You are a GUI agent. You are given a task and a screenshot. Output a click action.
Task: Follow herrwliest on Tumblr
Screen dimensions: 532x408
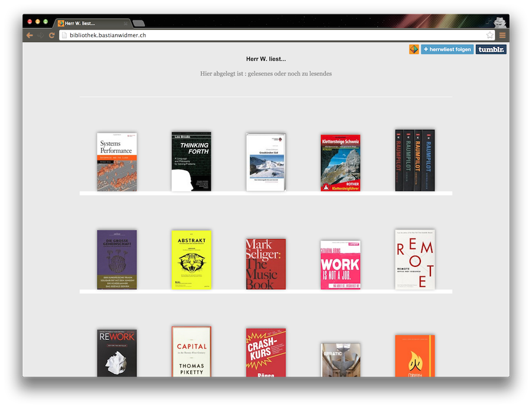pyautogui.click(x=447, y=50)
